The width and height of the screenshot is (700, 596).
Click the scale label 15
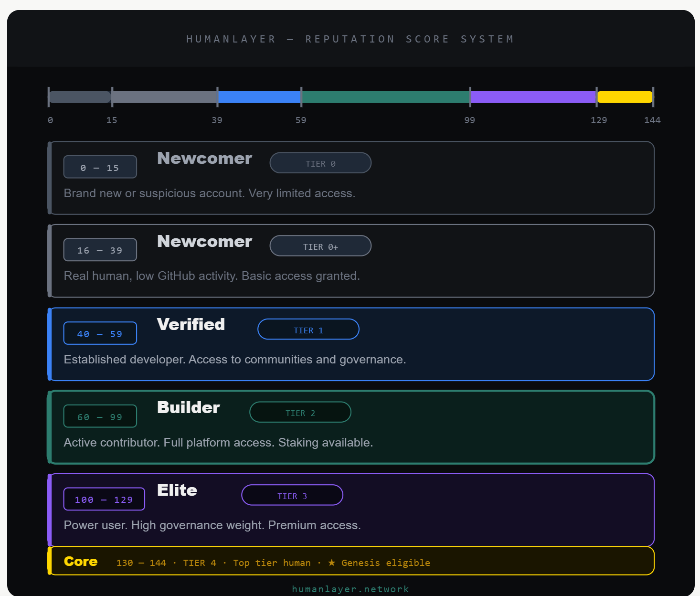tap(112, 120)
